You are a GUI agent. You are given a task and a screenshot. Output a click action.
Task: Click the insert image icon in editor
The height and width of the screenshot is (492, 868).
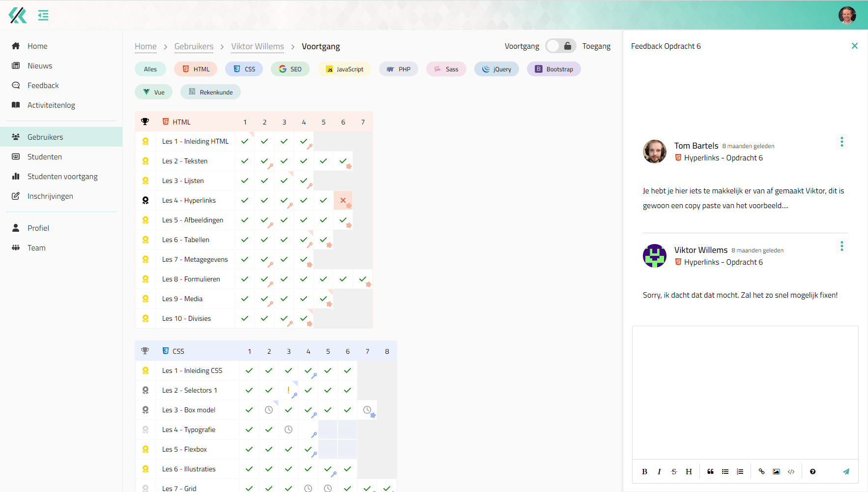776,471
